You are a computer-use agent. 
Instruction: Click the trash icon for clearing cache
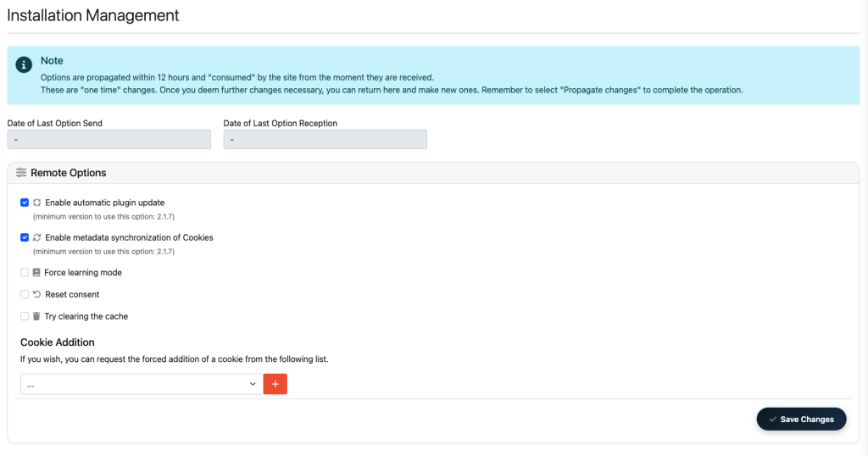(x=36, y=317)
